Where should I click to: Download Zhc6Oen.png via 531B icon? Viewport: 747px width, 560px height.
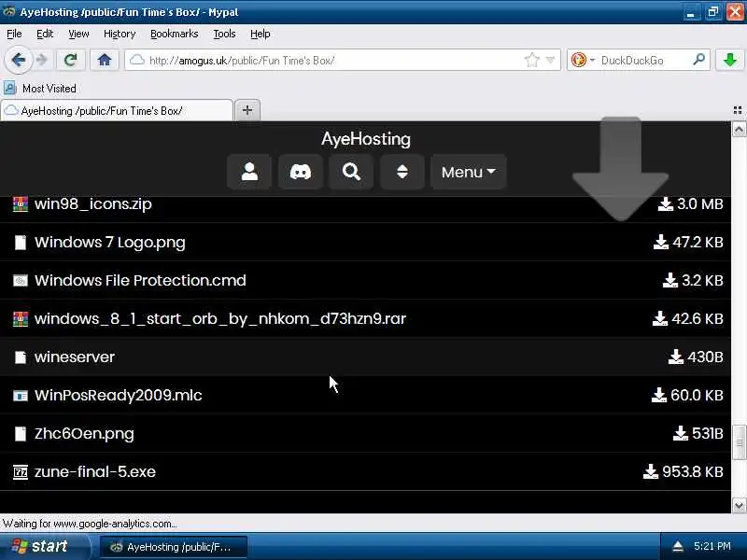(x=681, y=433)
